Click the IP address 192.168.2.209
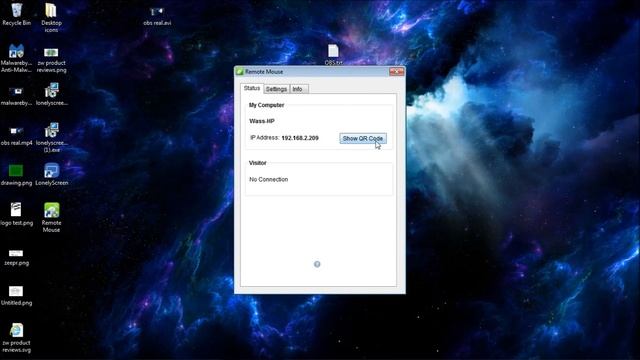This screenshot has height=360, width=640. [300, 138]
